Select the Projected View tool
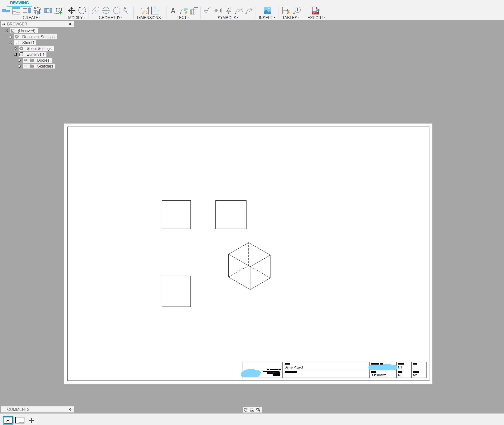The width and height of the screenshot is (504, 425). pyautogui.click(x=16, y=11)
